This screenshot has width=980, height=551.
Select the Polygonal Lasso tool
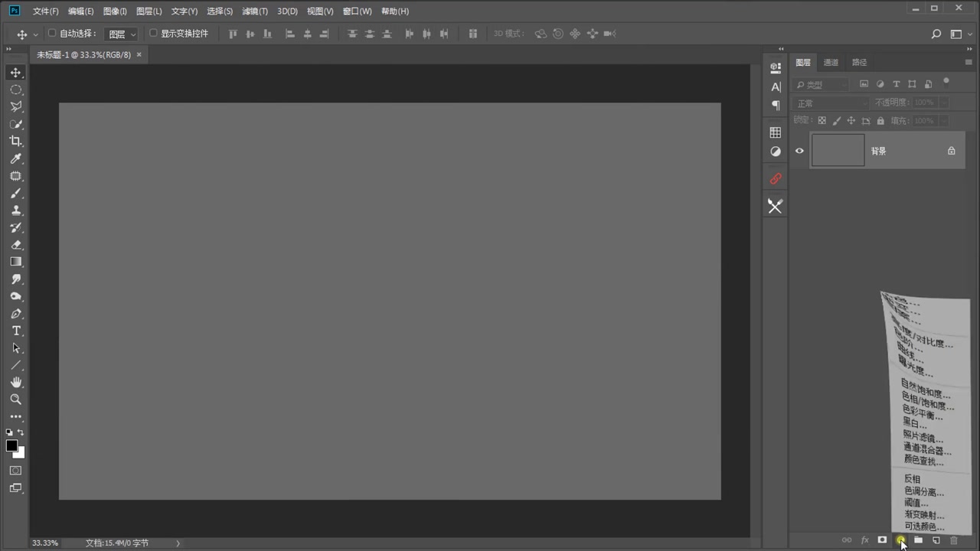tap(15, 107)
